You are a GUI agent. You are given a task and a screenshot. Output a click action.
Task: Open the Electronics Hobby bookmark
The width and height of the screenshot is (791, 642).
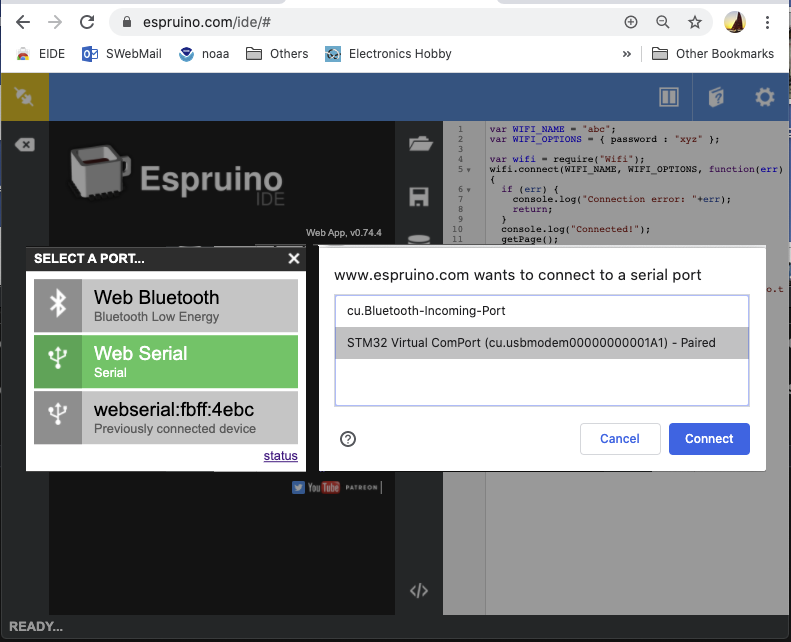point(388,54)
